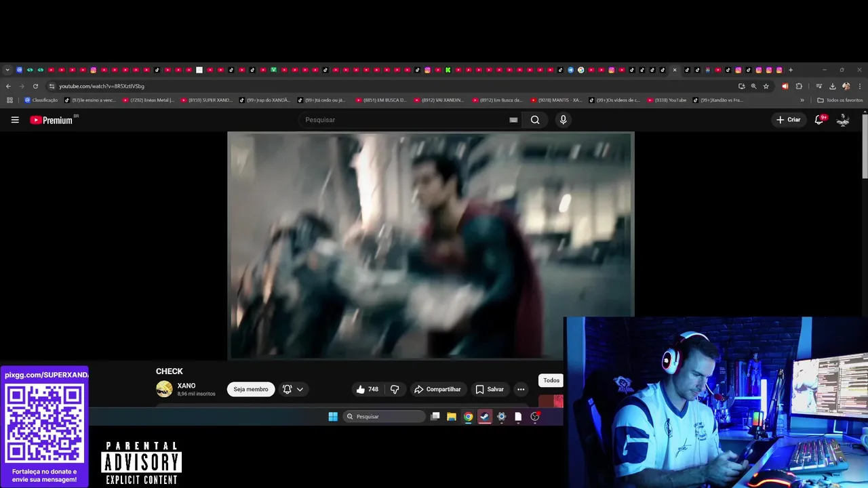Expand the channel notification bell dropdown
Image resolution: width=868 pixels, height=488 pixels.
point(293,389)
